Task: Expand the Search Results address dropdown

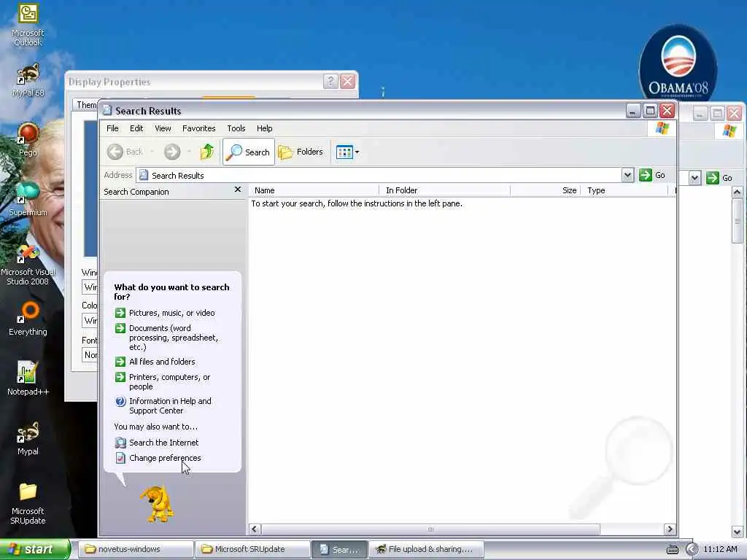Action: point(627,175)
